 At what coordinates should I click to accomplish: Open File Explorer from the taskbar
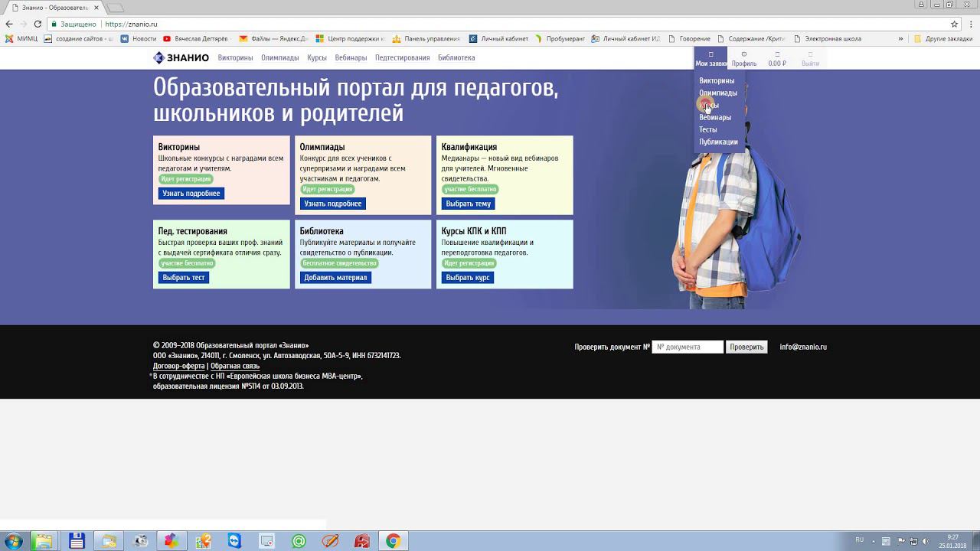click(x=44, y=541)
